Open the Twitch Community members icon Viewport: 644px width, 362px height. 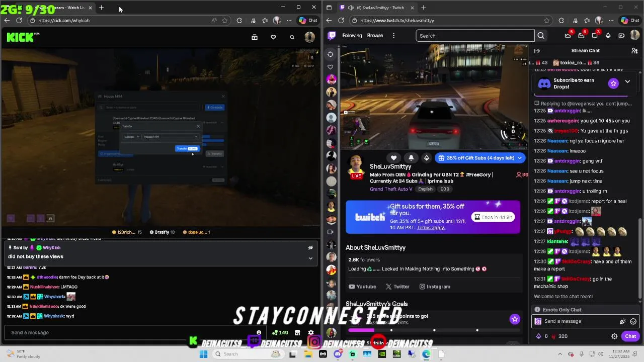pos(634,51)
